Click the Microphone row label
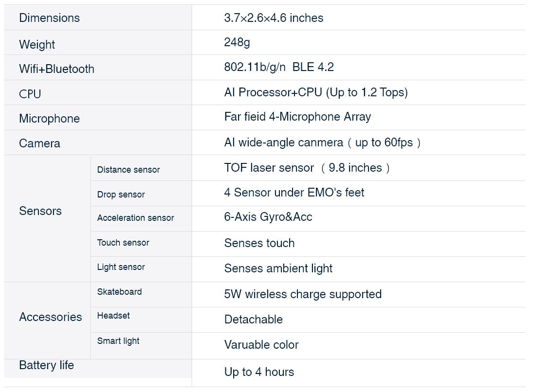The height and width of the screenshot is (392, 533). (49, 119)
